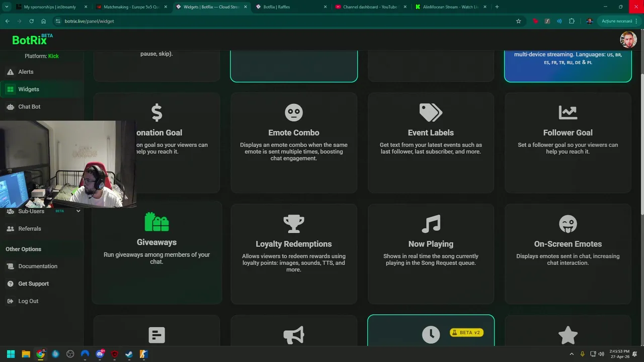Show hidden system tray icons
This screenshot has width=644, height=362.
(x=572, y=354)
